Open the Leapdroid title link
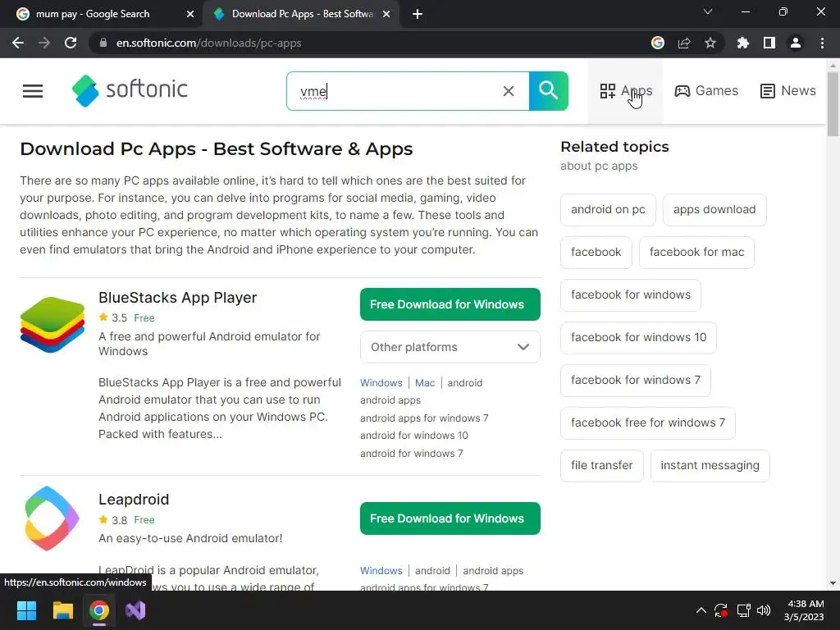The image size is (840, 630). point(134,500)
